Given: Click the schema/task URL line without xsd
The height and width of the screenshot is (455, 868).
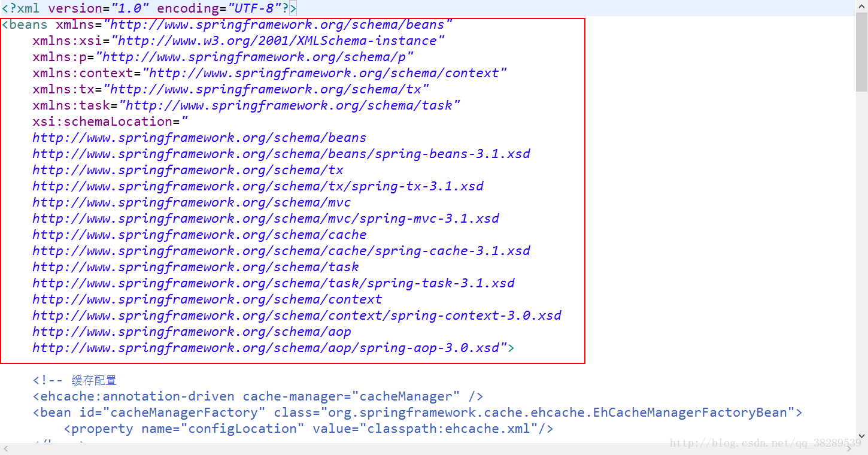Looking at the screenshot, I should pos(196,268).
